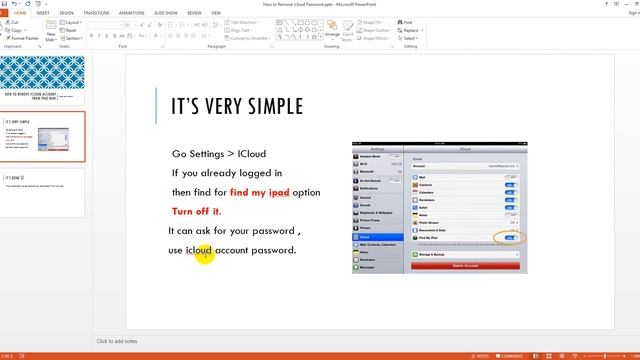
Task: Open the Change Case dropdown
Action: coord(142,36)
